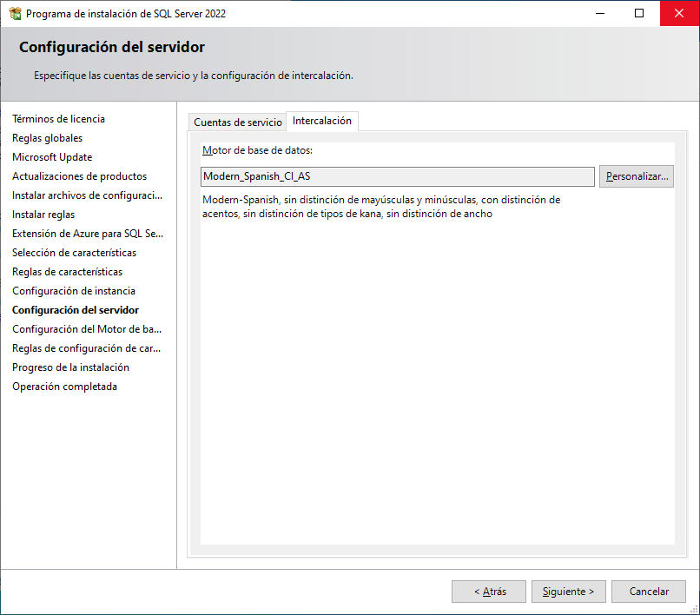
Task: Select Reglas de características step
Action: (x=67, y=272)
